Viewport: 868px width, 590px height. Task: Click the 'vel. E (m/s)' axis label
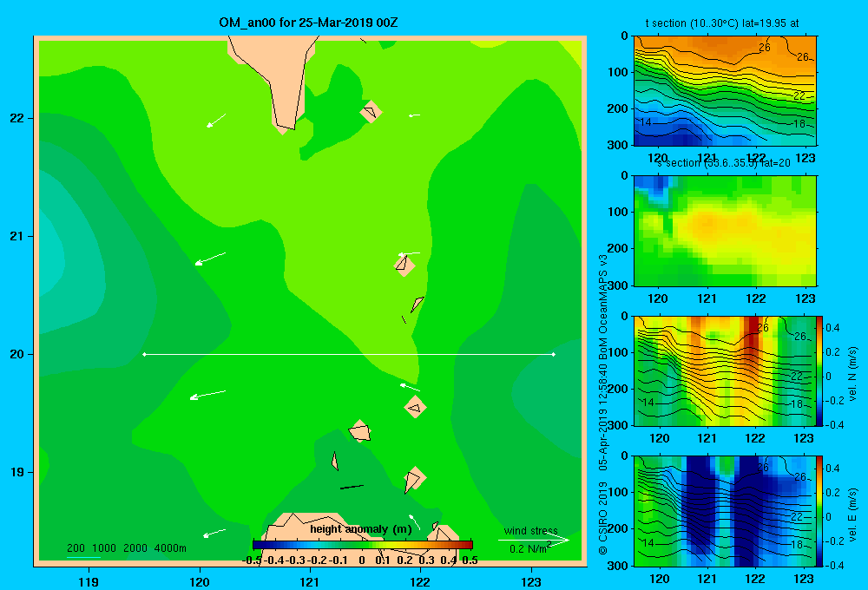[x=852, y=515]
